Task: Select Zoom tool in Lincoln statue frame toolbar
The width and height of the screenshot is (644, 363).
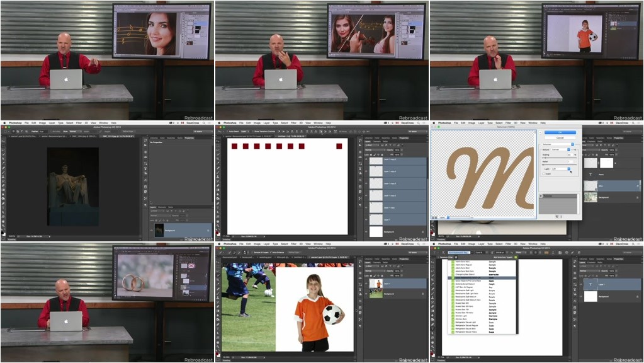Action: [3, 225]
